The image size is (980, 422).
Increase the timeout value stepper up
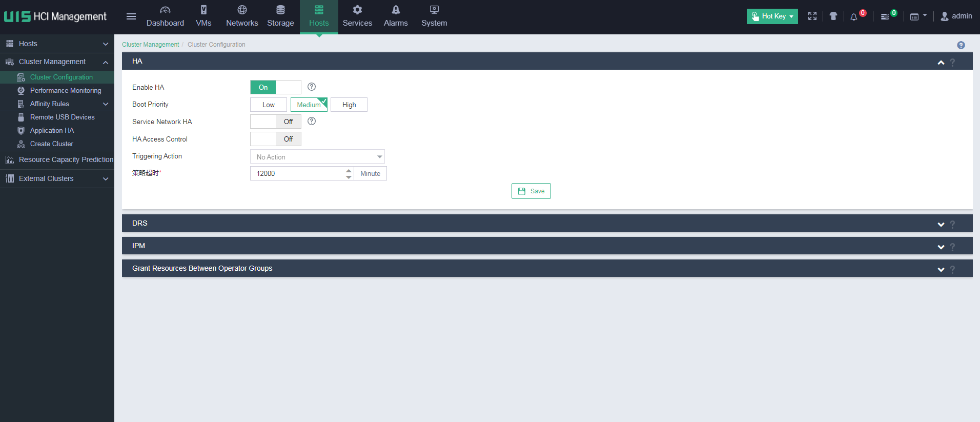point(349,170)
